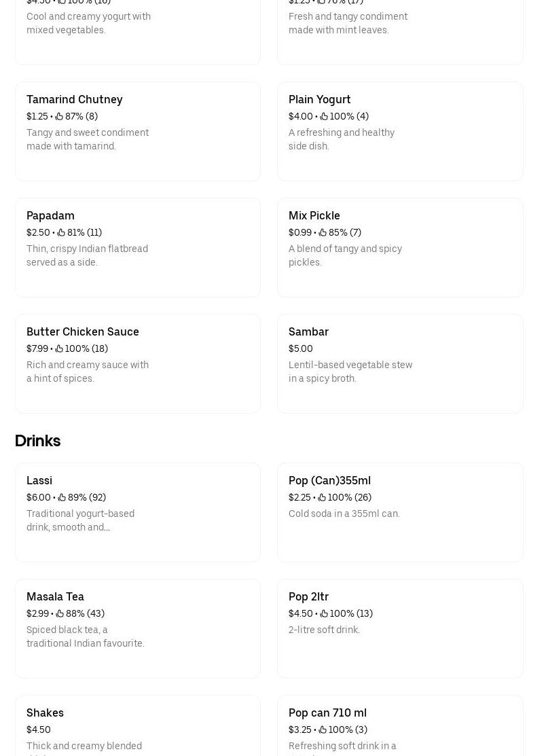This screenshot has width=546, height=756.
Task: Select the Lassi drink card
Action: pyautogui.click(x=137, y=512)
